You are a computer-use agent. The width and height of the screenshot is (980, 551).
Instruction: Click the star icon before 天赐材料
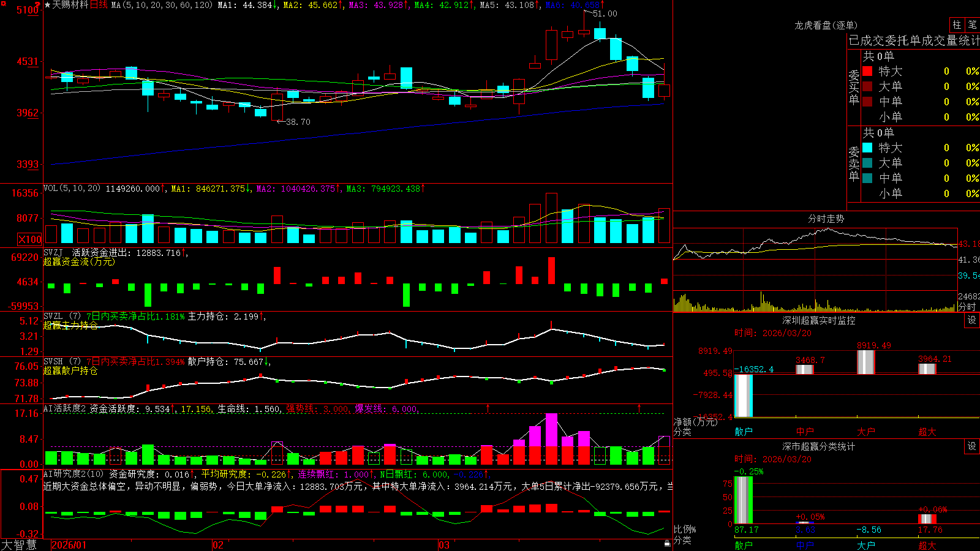coord(48,5)
